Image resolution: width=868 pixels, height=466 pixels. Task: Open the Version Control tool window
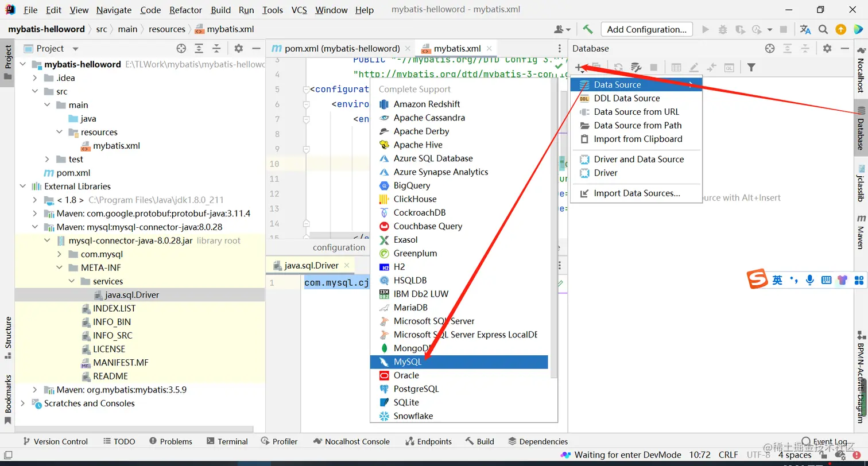tap(55, 441)
